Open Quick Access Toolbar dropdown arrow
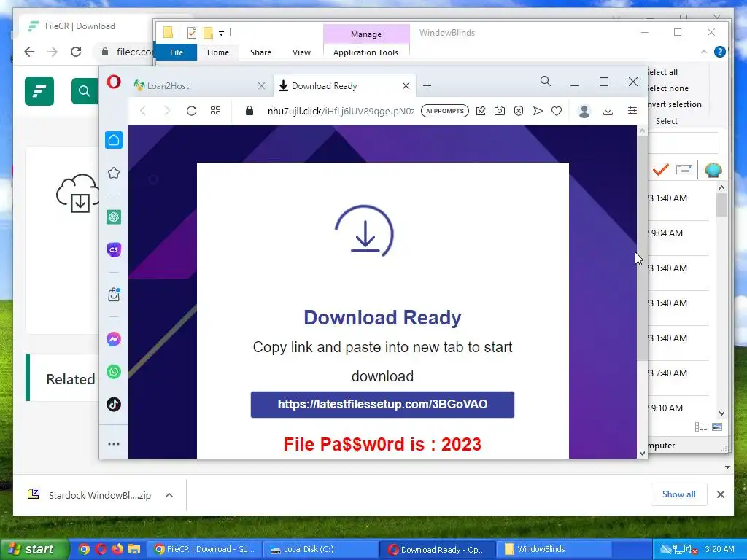 pyautogui.click(x=221, y=33)
